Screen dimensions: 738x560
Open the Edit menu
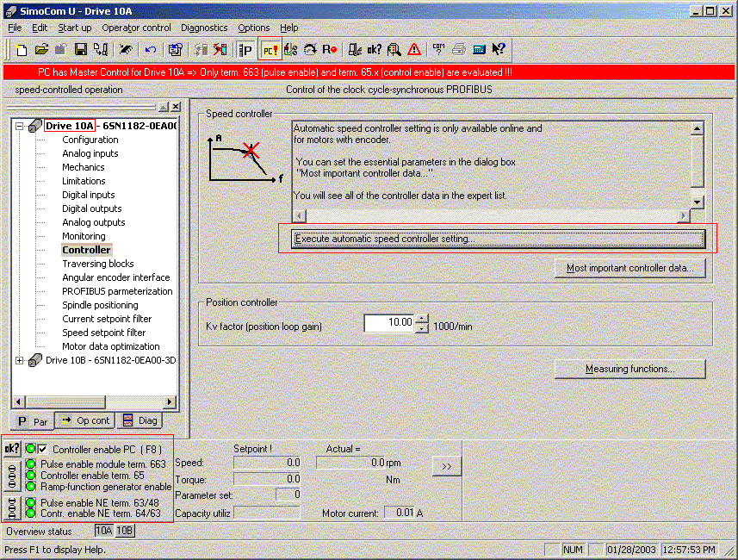point(40,28)
